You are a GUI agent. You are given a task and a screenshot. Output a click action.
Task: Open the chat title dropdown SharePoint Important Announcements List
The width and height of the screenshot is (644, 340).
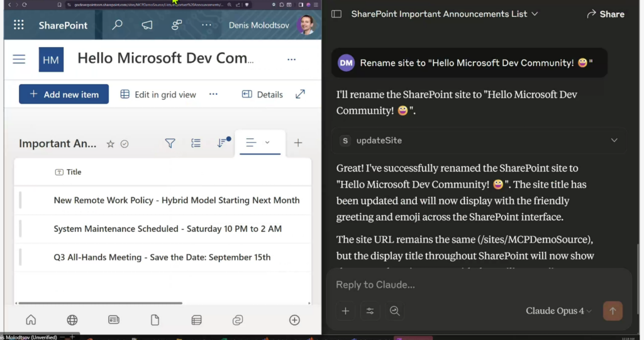point(445,14)
